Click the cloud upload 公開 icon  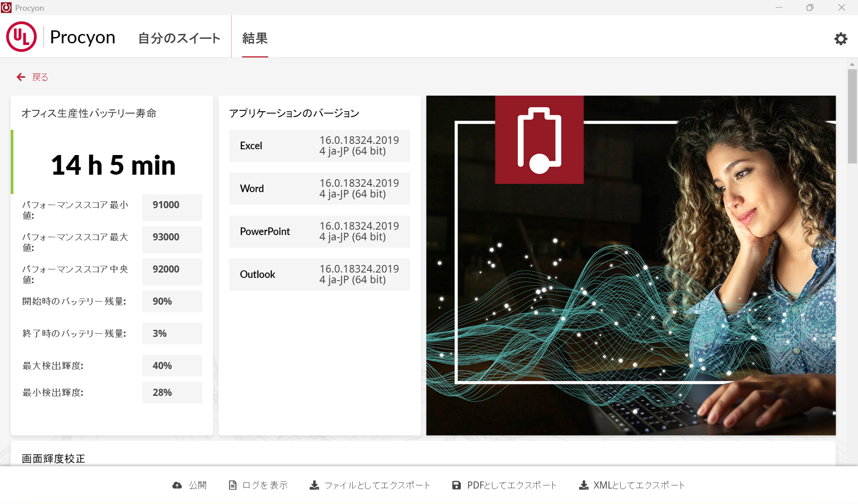pyautogui.click(x=177, y=485)
